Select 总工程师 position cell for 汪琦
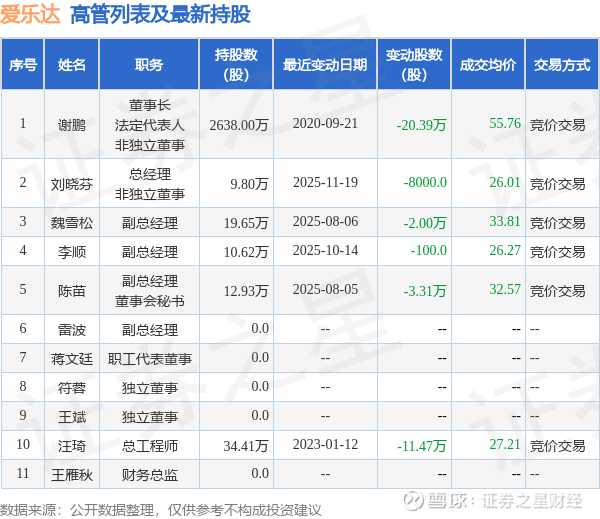This screenshot has height=519, width=600. click(x=150, y=446)
